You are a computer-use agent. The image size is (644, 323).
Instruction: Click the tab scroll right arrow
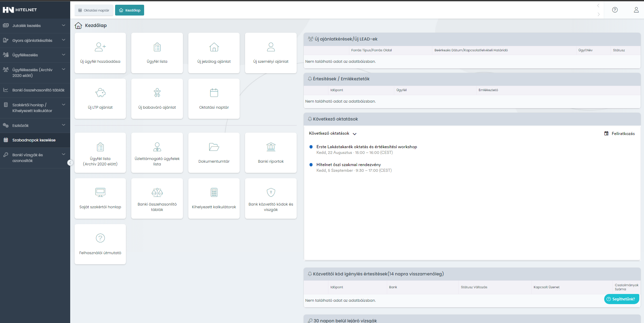(598, 14)
